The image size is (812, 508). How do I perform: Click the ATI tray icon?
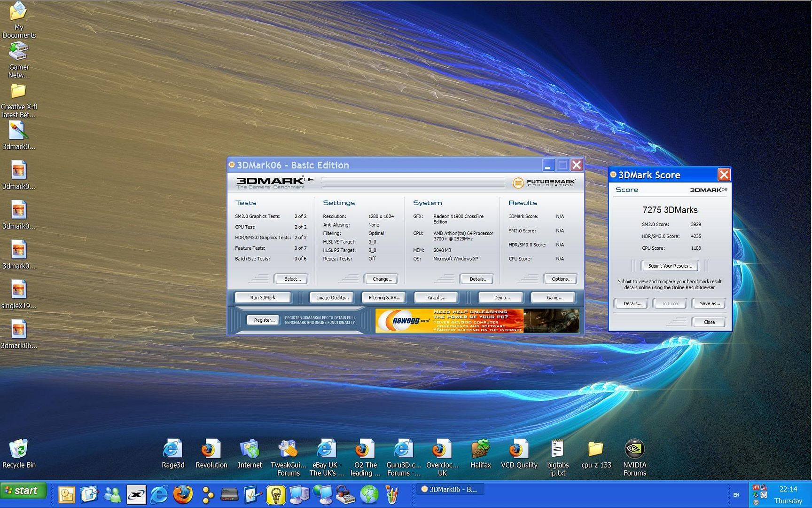click(756, 488)
